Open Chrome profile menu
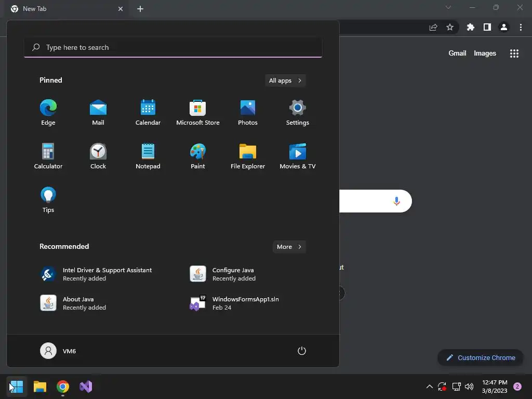The width and height of the screenshot is (532, 399). point(504,27)
